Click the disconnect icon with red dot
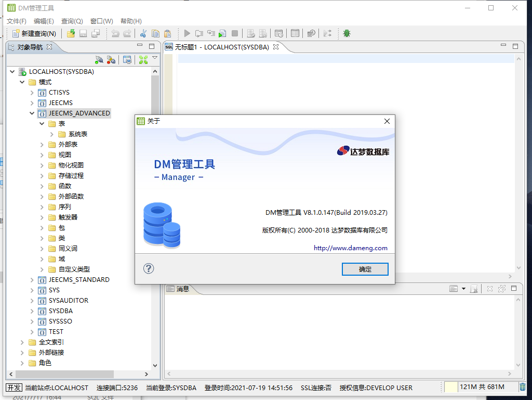 (111, 60)
